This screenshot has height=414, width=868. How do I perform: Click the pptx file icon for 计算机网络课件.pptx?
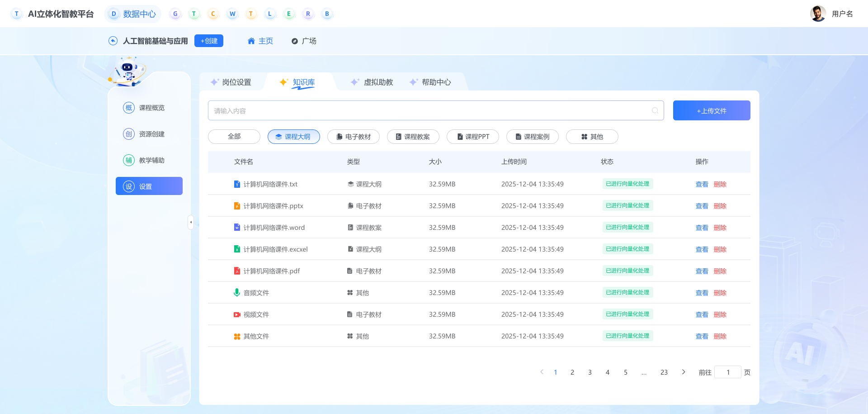point(237,206)
